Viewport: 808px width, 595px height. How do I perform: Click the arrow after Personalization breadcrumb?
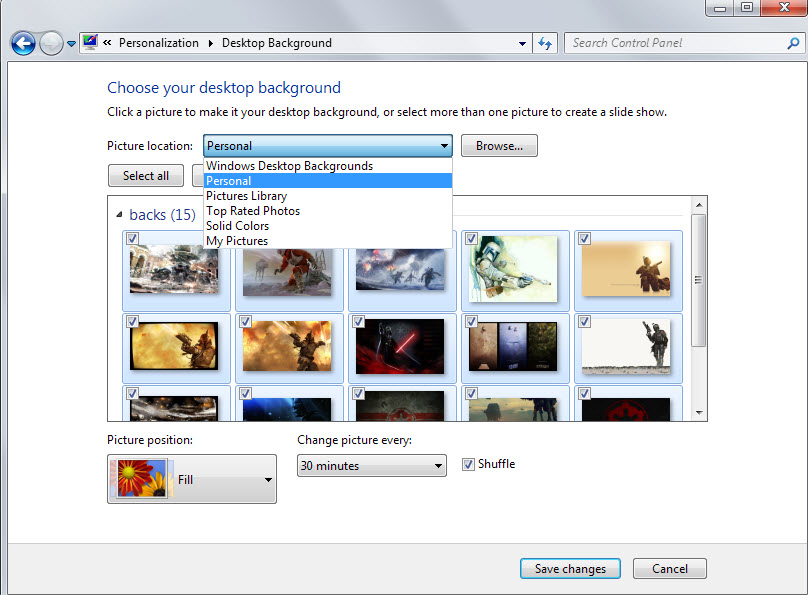(x=210, y=43)
